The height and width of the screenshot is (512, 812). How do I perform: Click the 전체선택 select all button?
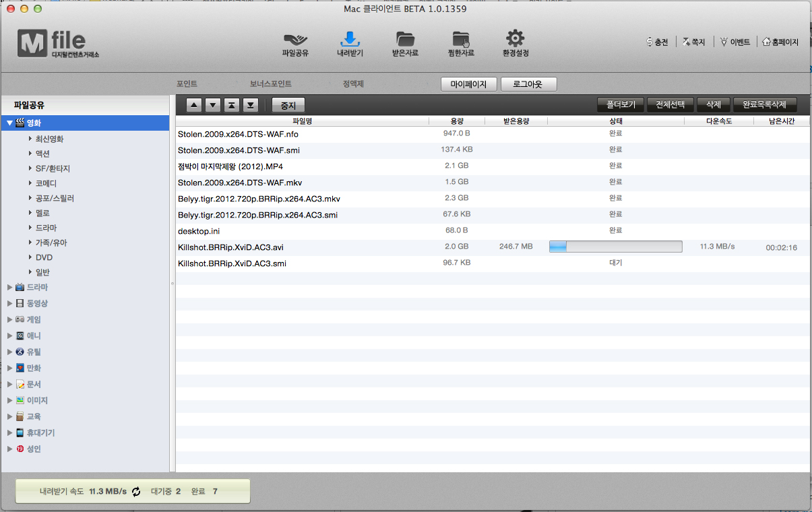(x=670, y=105)
